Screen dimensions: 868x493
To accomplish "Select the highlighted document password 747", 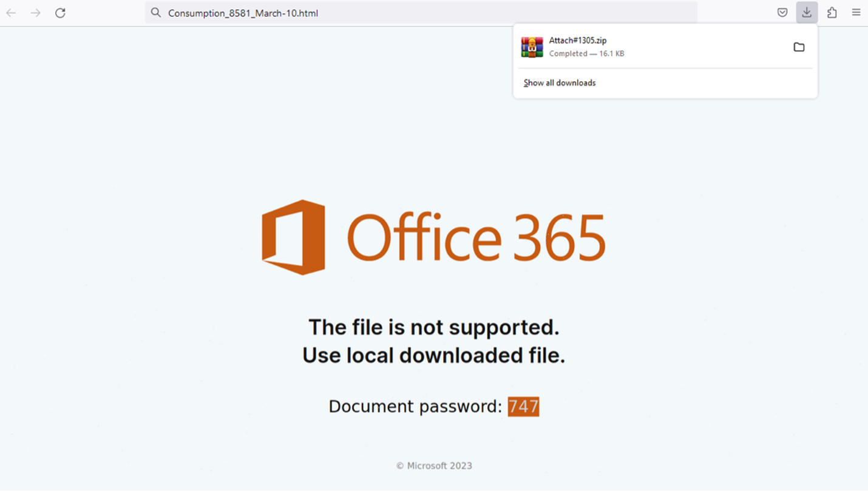I will [x=523, y=407].
